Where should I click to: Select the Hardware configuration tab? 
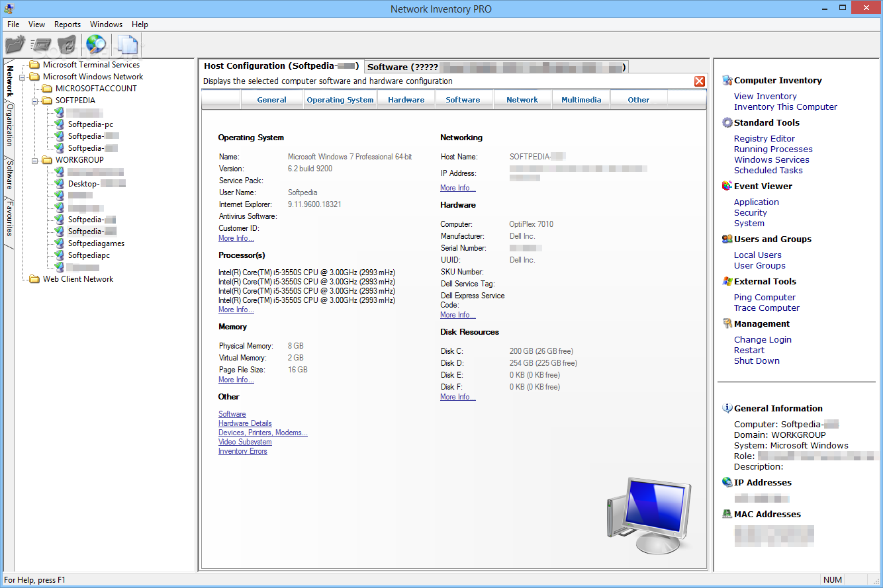click(x=406, y=100)
